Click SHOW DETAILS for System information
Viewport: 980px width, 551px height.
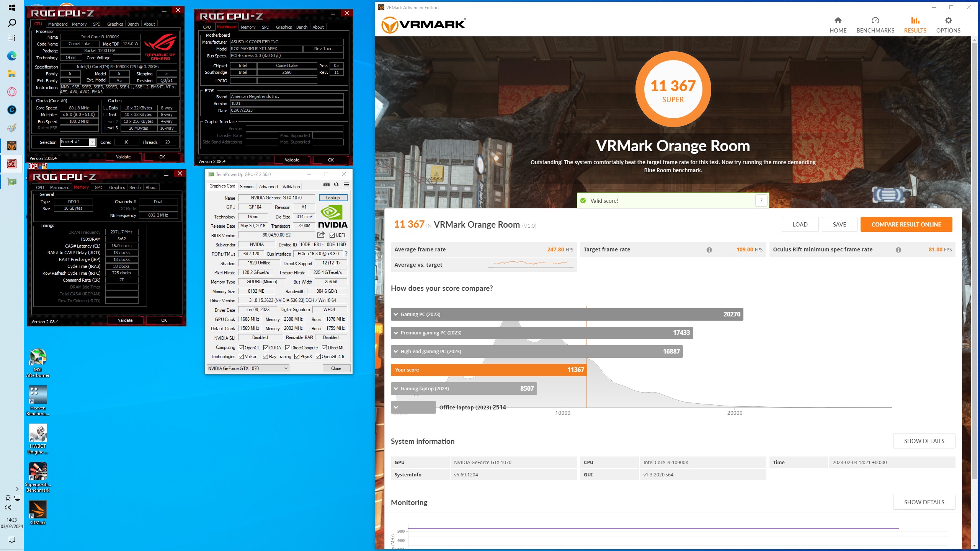[x=924, y=441]
